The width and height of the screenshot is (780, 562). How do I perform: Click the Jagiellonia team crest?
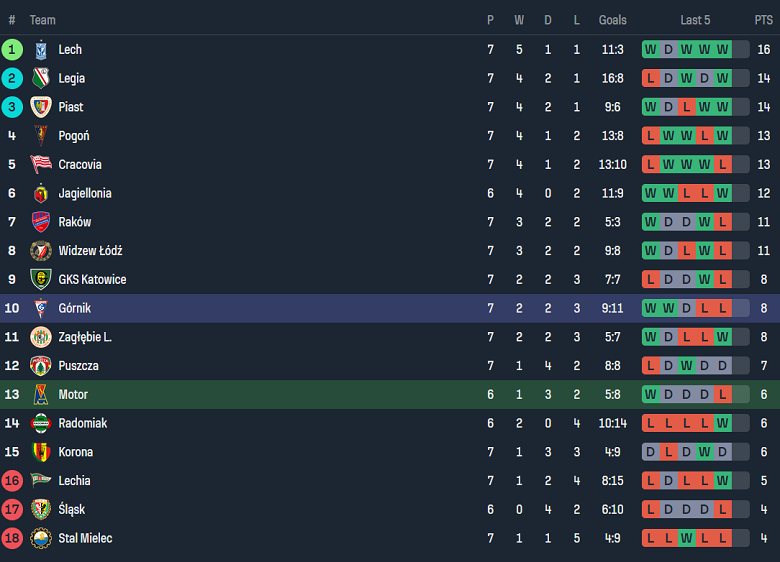tap(41, 193)
